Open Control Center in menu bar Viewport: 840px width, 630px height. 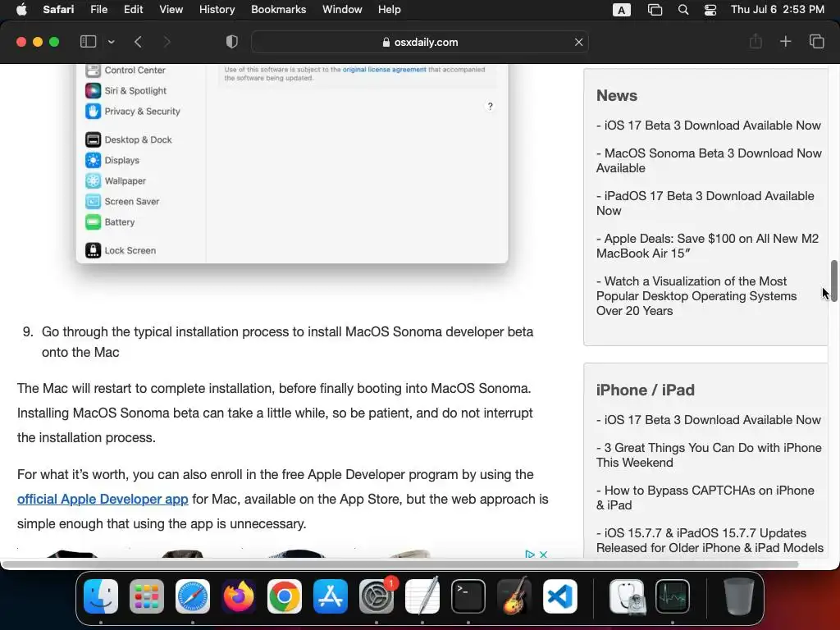point(710,10)
